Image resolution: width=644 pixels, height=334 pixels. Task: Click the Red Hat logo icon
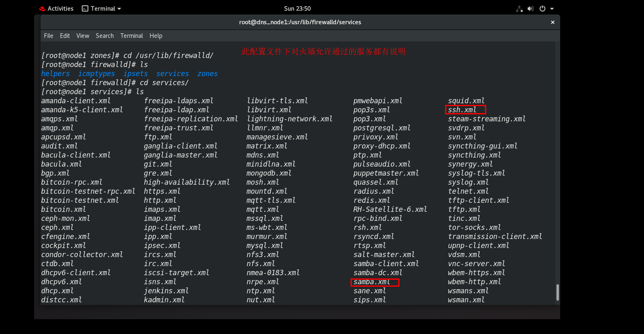click(x=42, y=9)
